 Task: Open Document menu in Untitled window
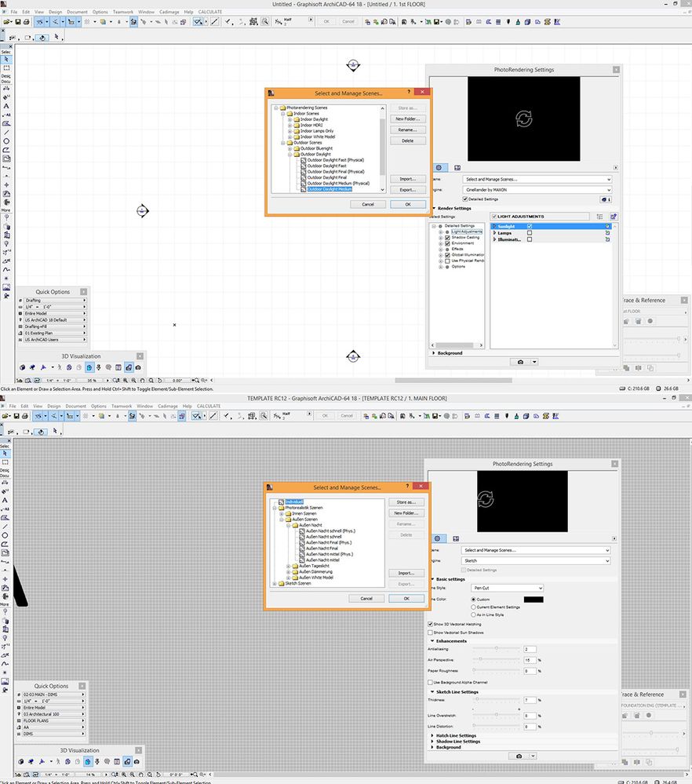click(x=77, y=12)
